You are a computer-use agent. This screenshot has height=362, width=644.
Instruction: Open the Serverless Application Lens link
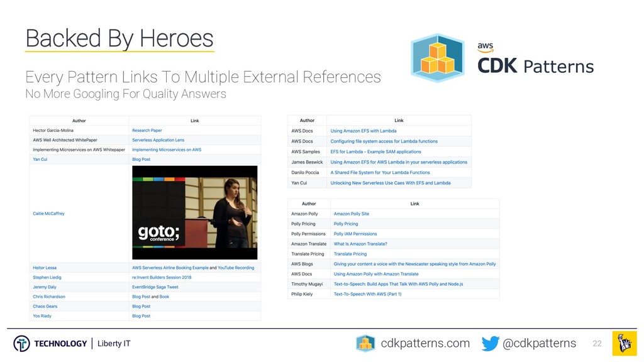[x=158, y=140]
